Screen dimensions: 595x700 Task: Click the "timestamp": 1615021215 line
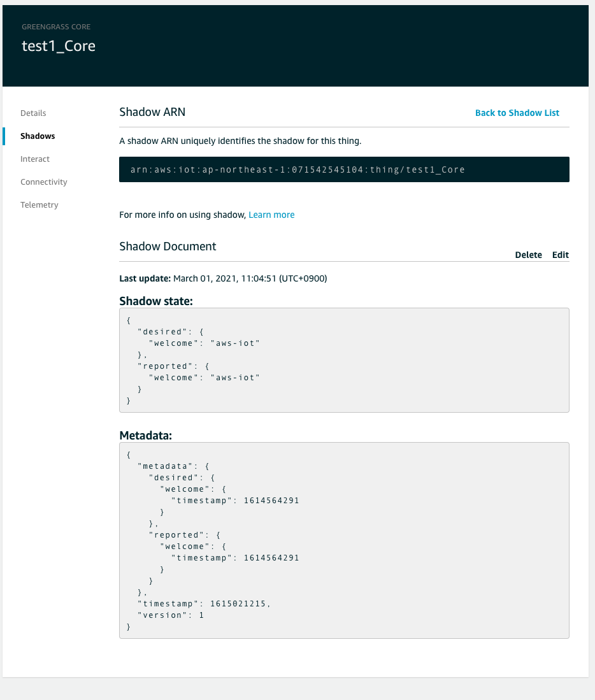pos(204,604)
